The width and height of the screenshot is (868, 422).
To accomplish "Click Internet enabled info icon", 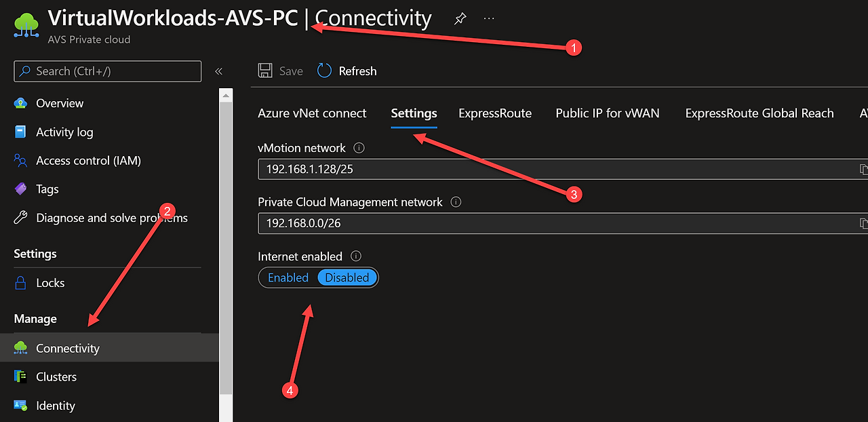I will pyautogui.click(x=356, y=256).
